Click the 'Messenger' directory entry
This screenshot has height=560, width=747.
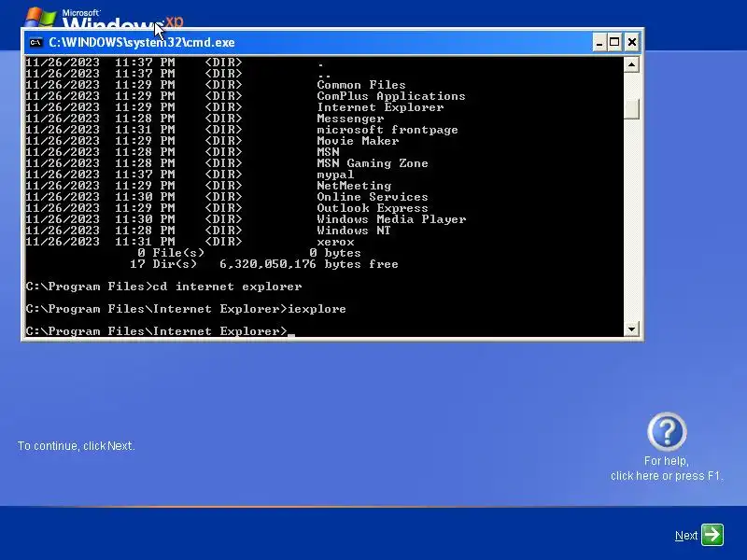pyautogui.click(x=350, y=119)
